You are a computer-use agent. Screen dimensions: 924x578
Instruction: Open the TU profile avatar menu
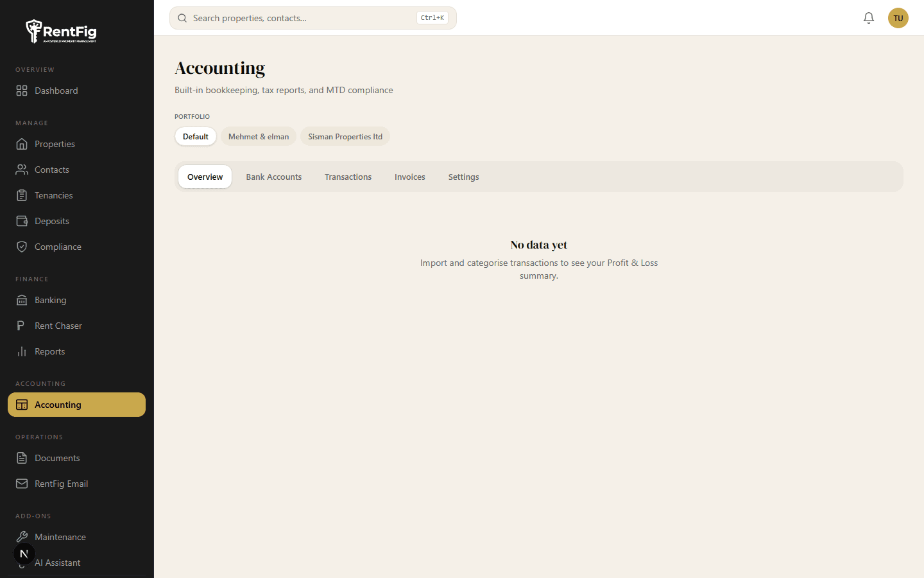pyautogui.click(x=898, y=18)
